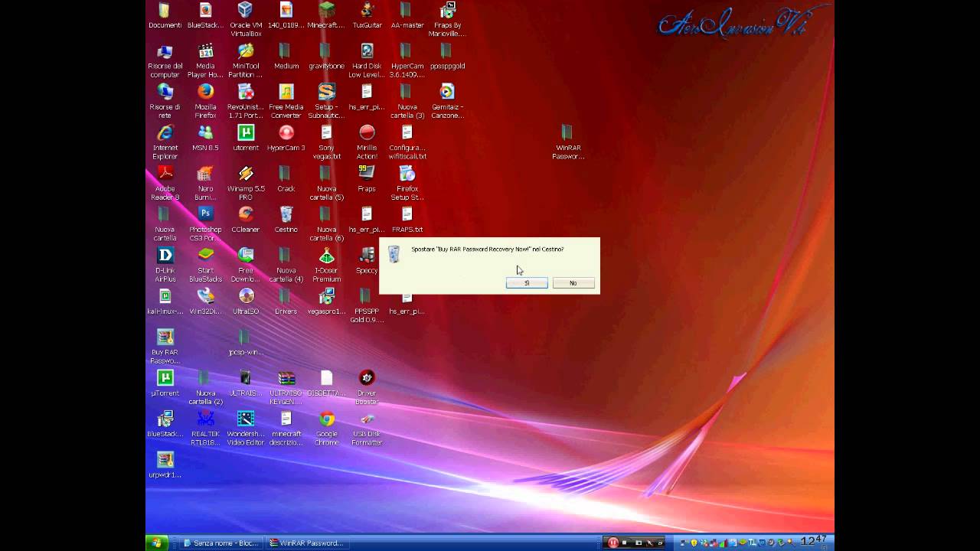Select the Firefox Setup icon
Screen dimensions: 980x551
pyautogui.click(x=407, y=184)
